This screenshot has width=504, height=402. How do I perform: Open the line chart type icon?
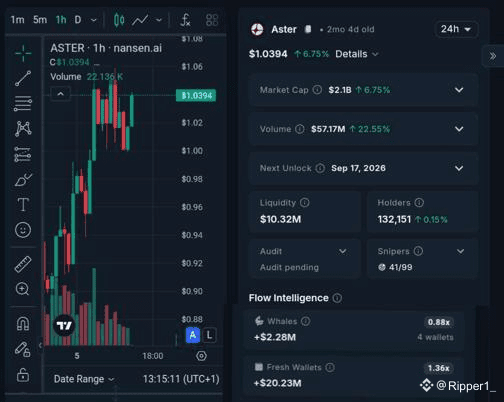[140, 20]
